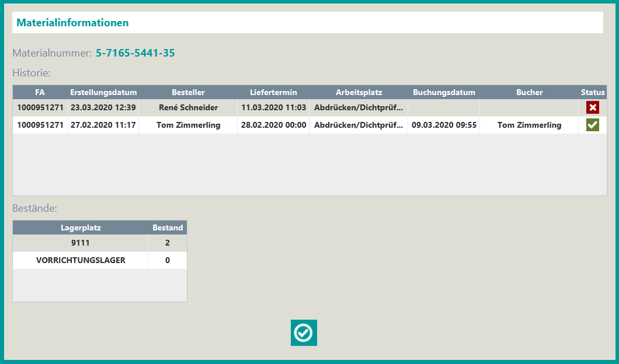Sort by Erstellungsdatum column header

click(x=103, y=92)
